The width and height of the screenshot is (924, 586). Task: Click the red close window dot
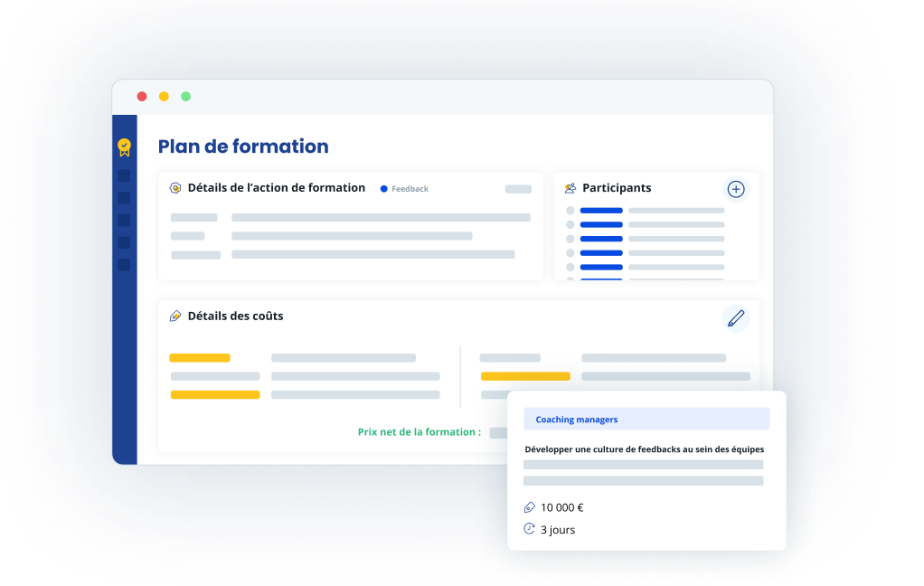tap(142, 97)
